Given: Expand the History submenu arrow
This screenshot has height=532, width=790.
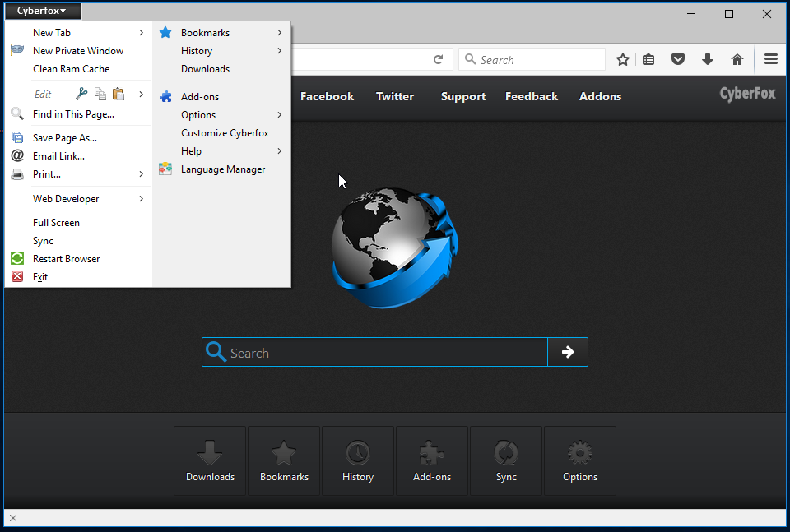Looking at the screenshot, I should coord(279,51).
